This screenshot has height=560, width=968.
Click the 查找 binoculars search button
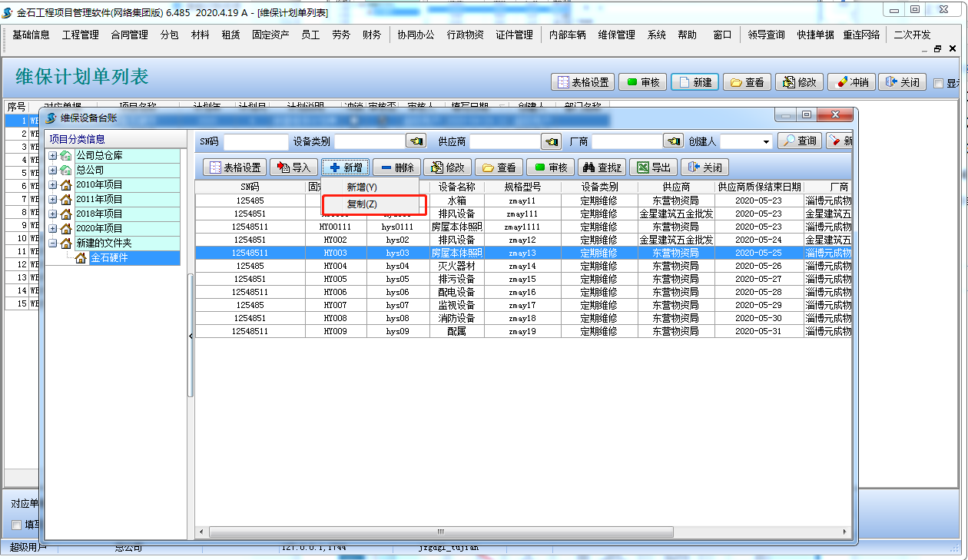click(602, 167)
